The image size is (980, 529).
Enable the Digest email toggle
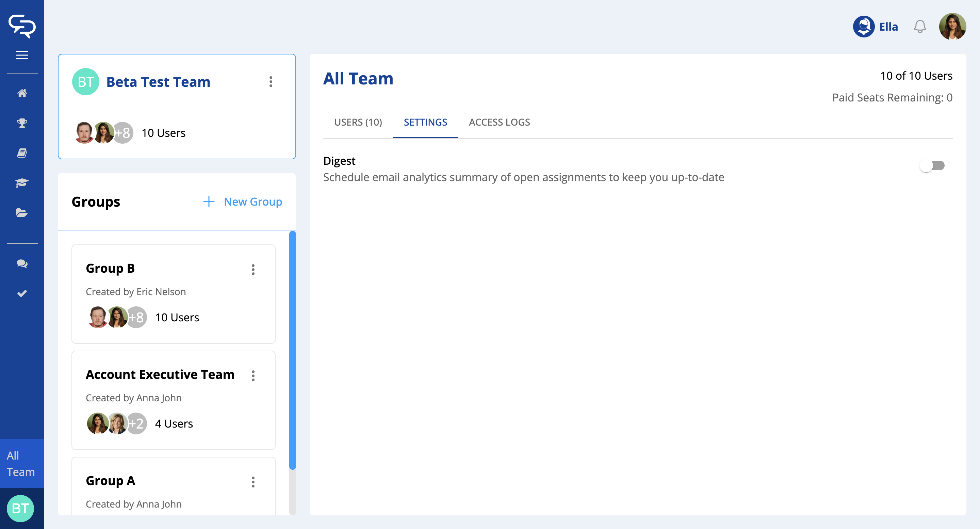pos(932,165)
